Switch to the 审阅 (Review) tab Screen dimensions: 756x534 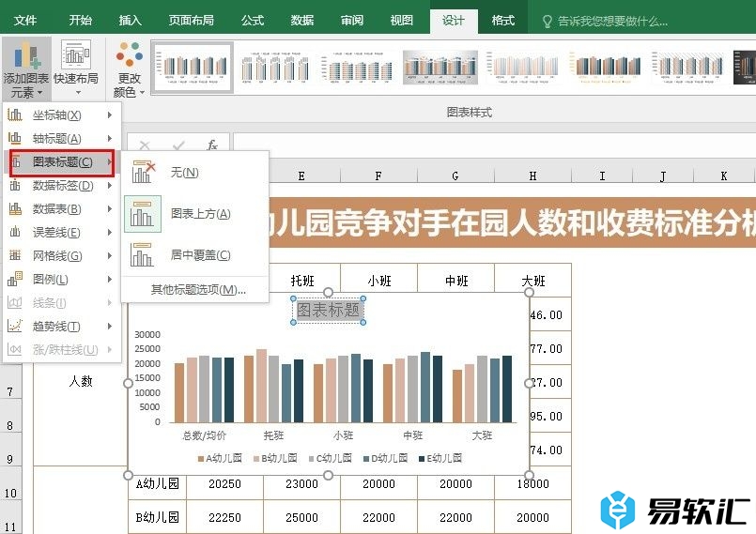click(x=352, y=21)
